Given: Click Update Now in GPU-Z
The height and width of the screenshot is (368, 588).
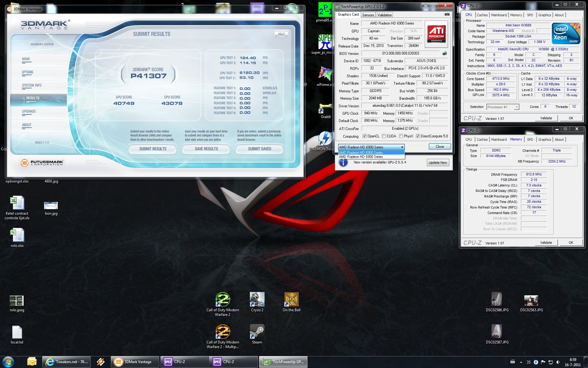Looking at the screenshot, I should click(x=438, y=163).
